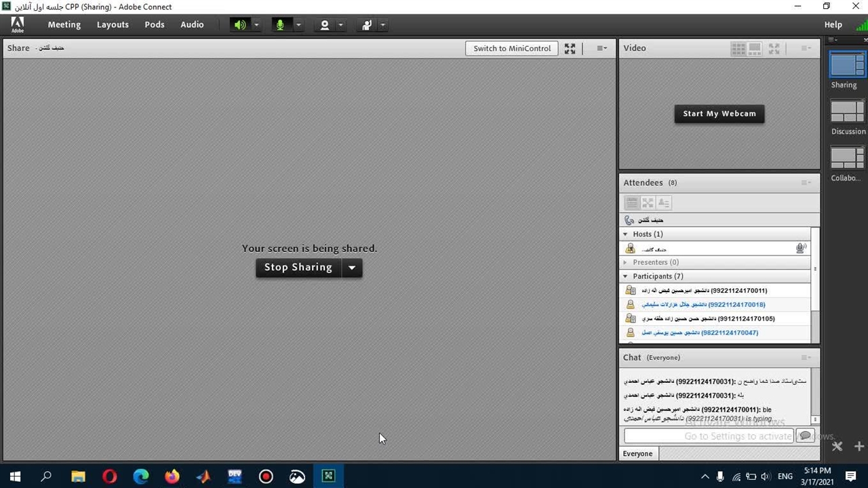
Task: Toggle the microphone icon in toolbar
Action: (280, 25)
